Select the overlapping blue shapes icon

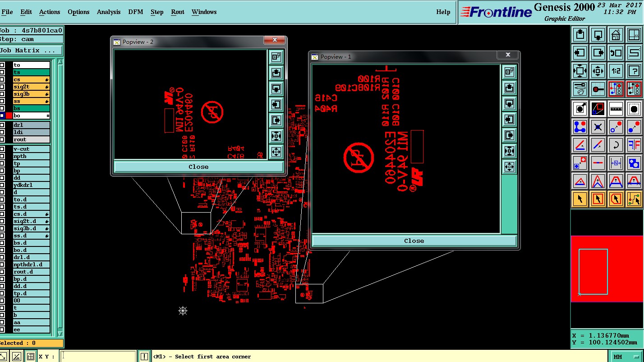coord(634,163)
